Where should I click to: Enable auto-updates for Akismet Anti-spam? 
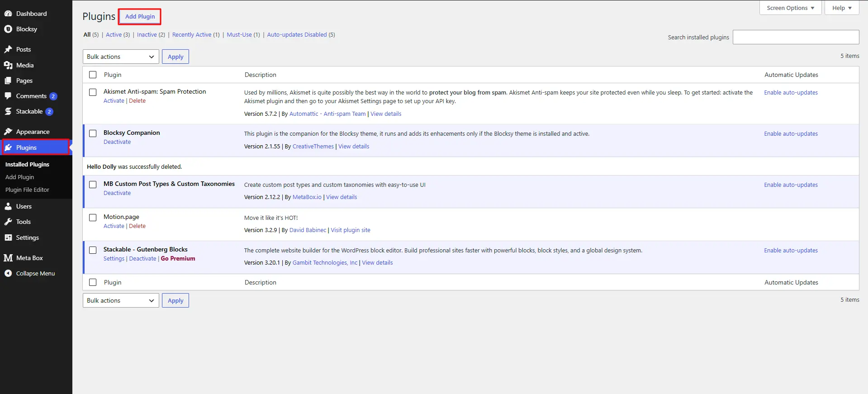791,93
